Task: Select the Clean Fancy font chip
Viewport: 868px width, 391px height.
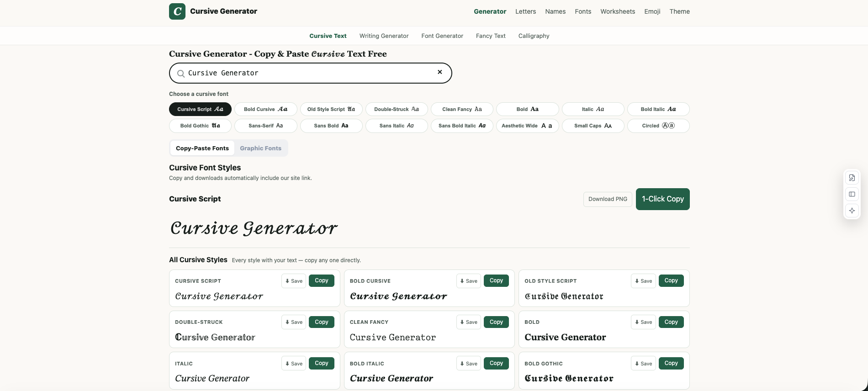Action: coord(462,109)
